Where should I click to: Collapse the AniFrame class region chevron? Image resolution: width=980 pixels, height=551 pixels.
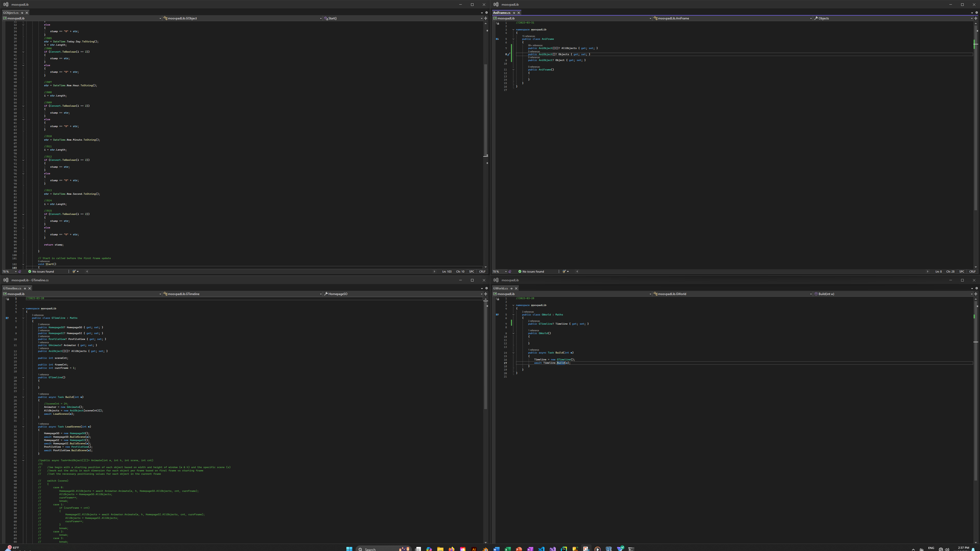pyautogui.click(x=513, y=39)
